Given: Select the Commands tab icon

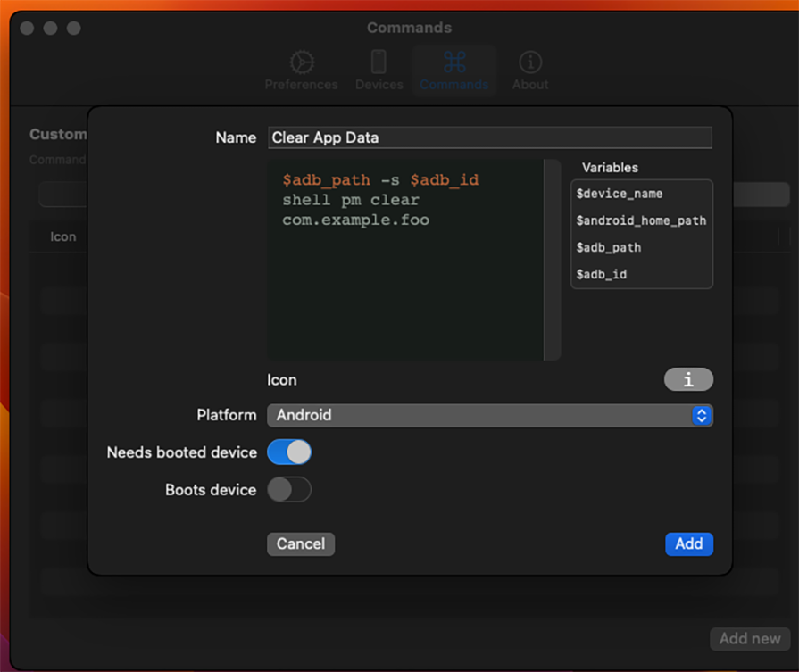Looking at the screenshot, I should pyautogui.click(x=454, y=62).
